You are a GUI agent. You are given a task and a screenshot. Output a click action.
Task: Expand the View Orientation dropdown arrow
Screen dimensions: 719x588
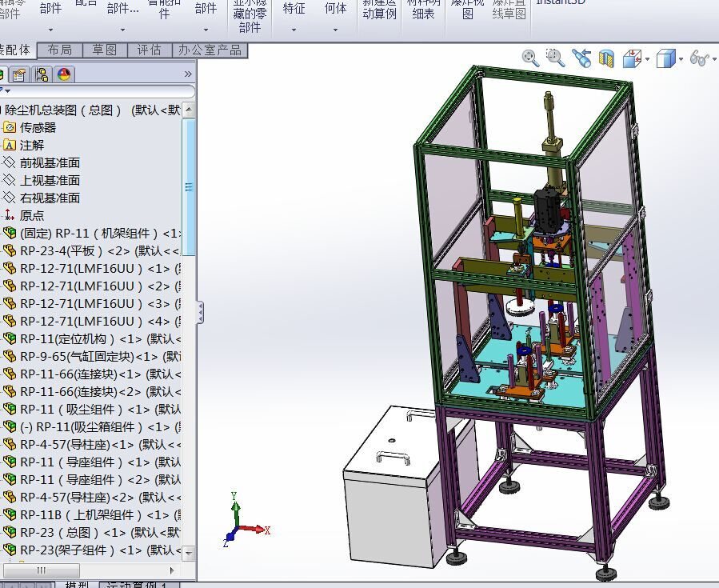click(647, 59)
